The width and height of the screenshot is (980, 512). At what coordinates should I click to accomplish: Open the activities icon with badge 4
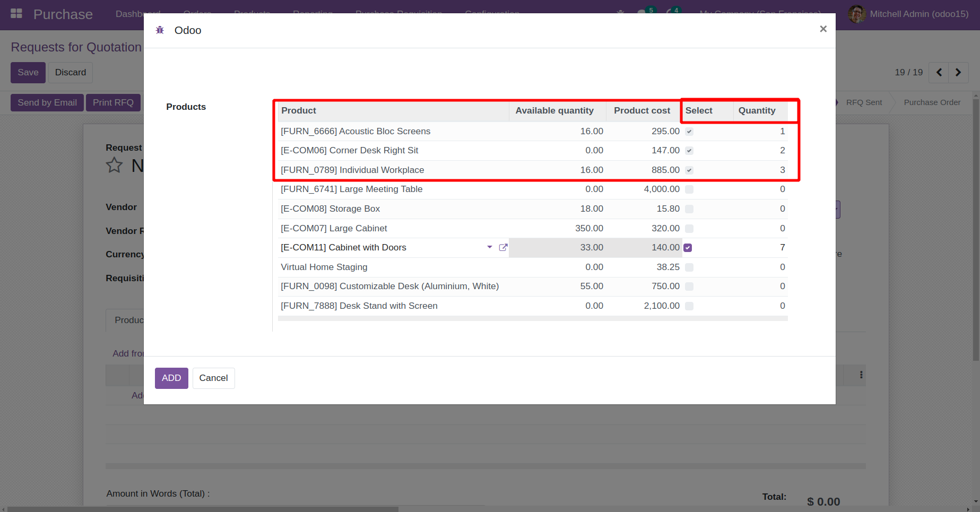tap(673, 12)
